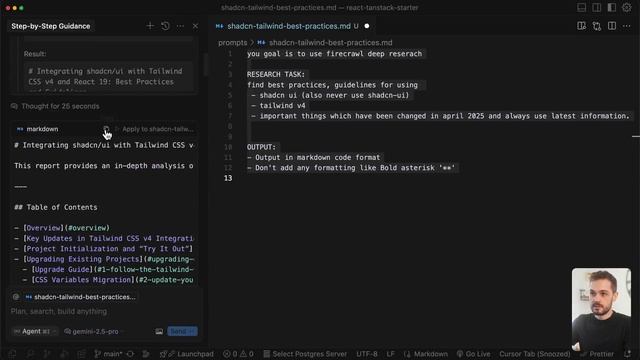Click the Key Updates in Tailwind CSS v4 line

104,238
